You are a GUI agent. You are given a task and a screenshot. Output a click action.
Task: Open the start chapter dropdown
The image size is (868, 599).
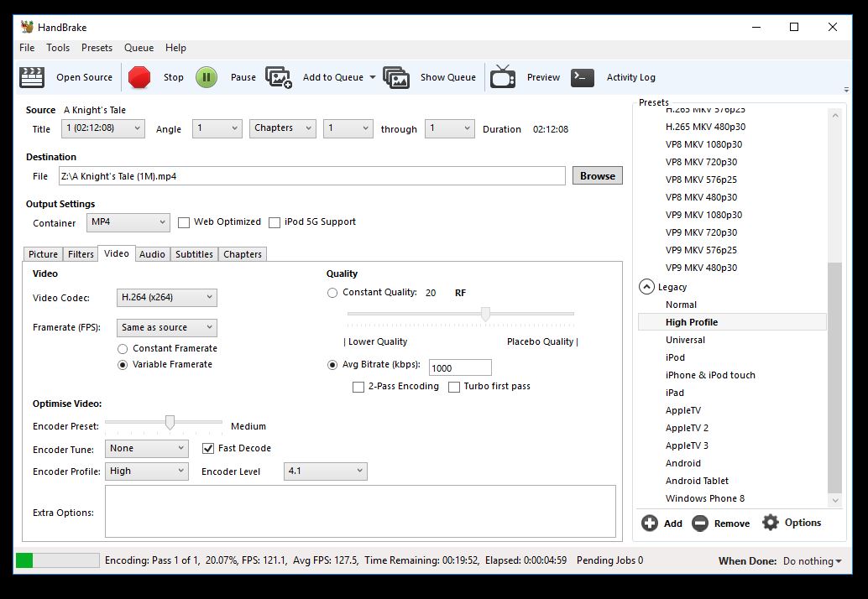348,128
